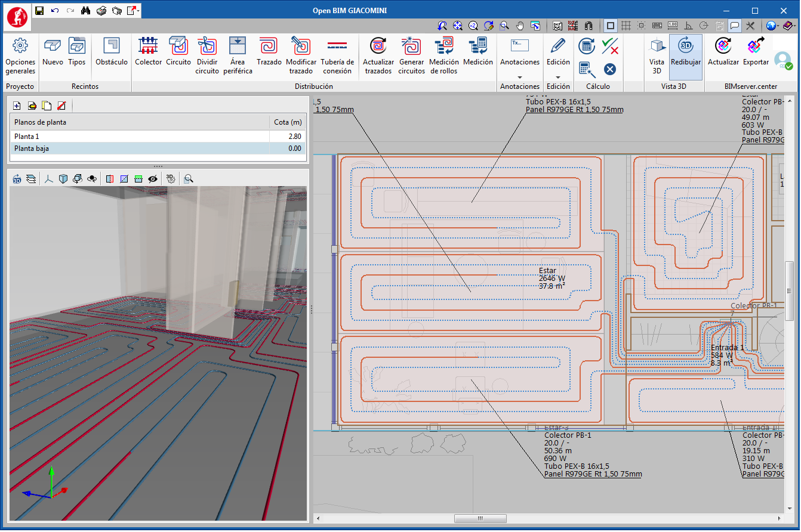Add new floor plan with plus icon

(17, 106)
